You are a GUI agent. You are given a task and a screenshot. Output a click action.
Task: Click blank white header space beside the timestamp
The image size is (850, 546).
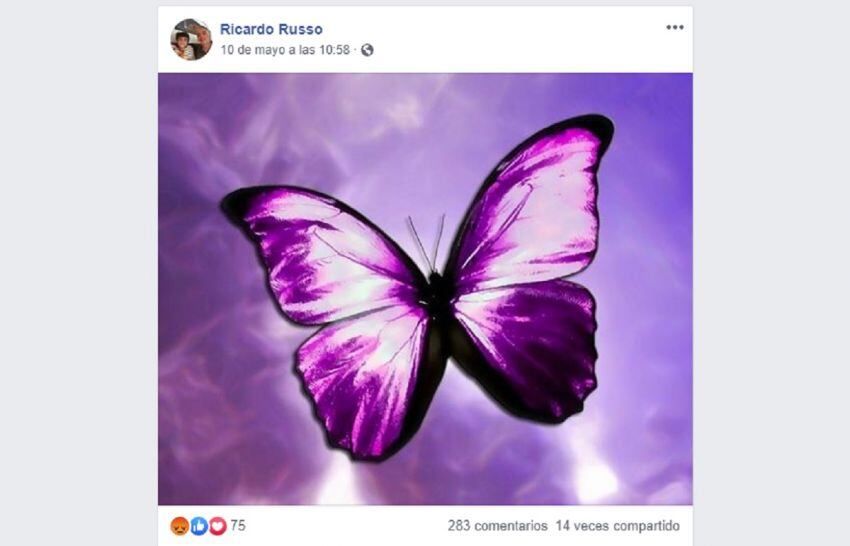click(x=515, y=50)
